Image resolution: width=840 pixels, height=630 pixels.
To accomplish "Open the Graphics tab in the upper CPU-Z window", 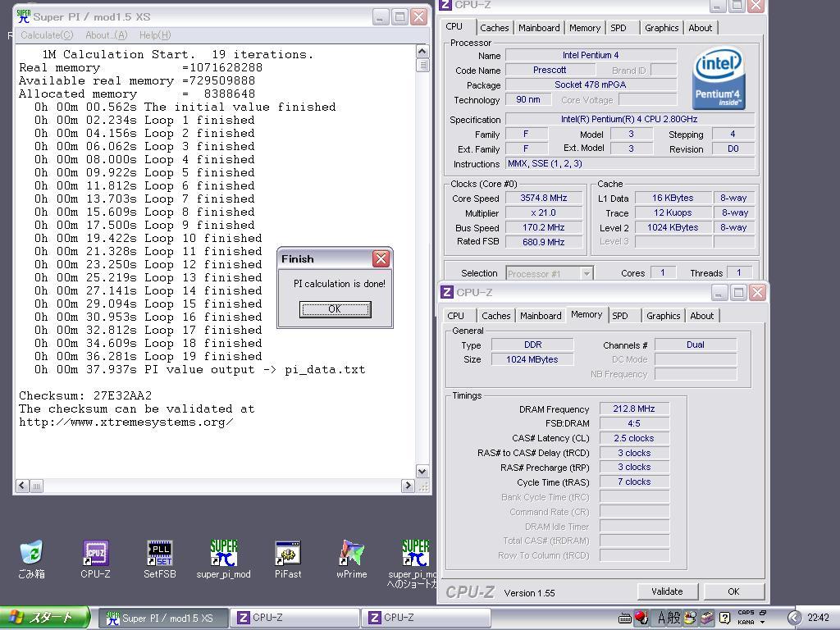I will (662, 28).
